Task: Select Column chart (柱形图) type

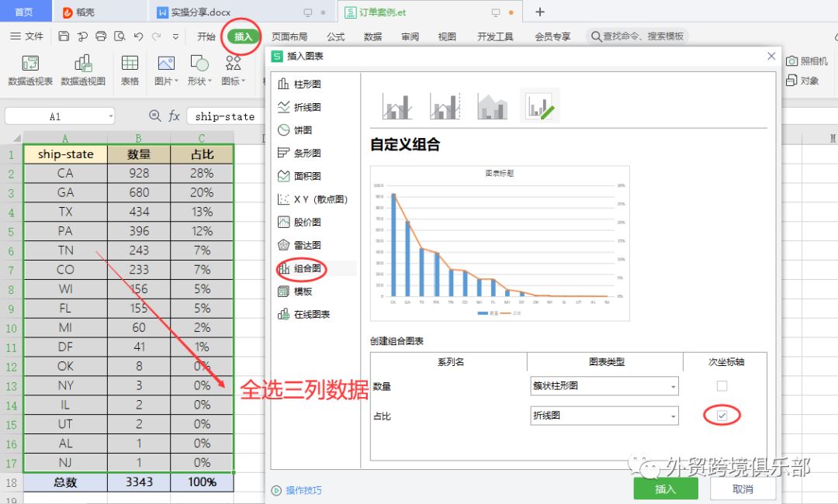Action: point(300,84)
